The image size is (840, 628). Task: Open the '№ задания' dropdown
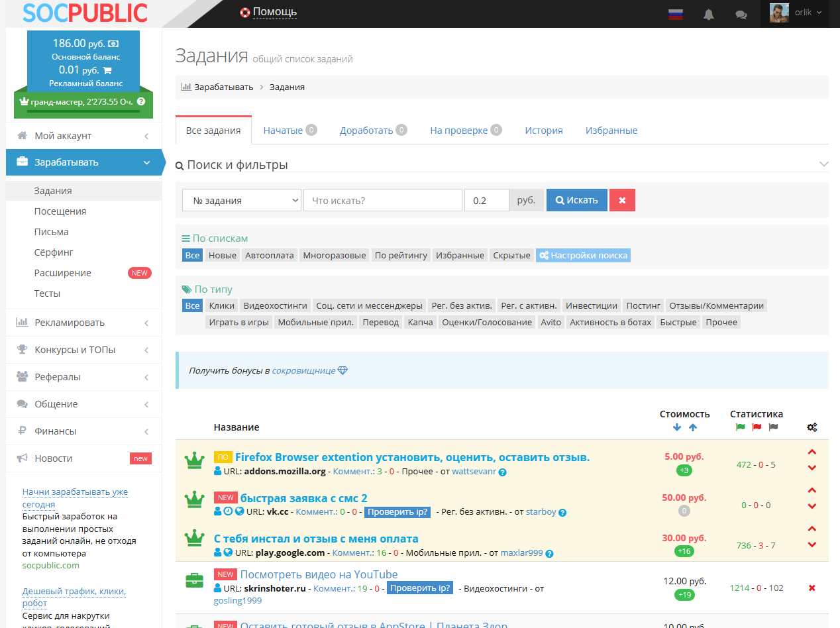pyautogui.click(x=241, y=200)
